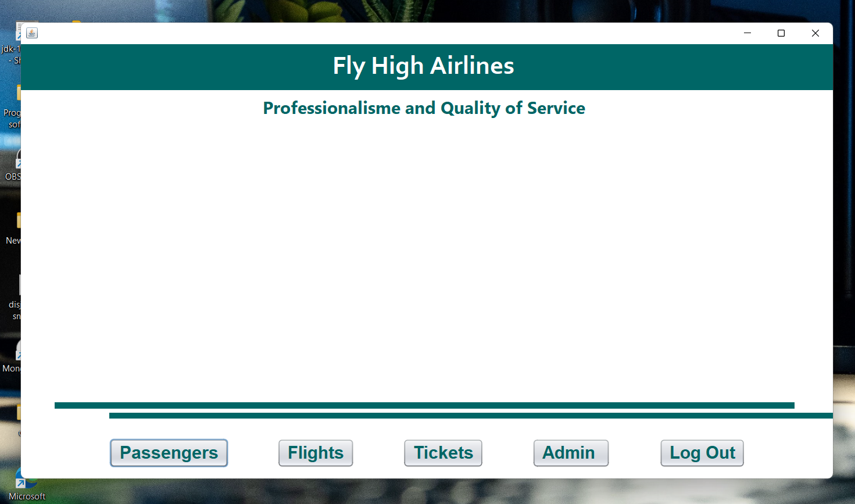Maximize the Fly High Airlines window
The width and height of the screenshot is (855, 504).
click(781, 33)
